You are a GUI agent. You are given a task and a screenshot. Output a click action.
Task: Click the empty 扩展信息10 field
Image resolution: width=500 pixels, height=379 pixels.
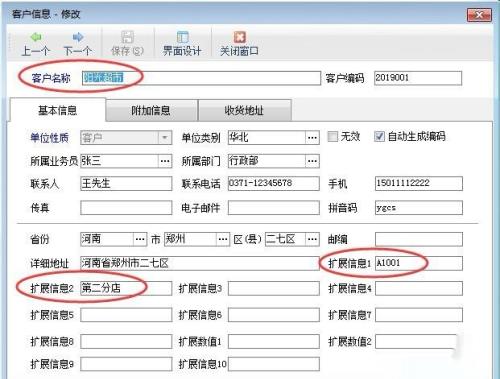click(274, 364)
